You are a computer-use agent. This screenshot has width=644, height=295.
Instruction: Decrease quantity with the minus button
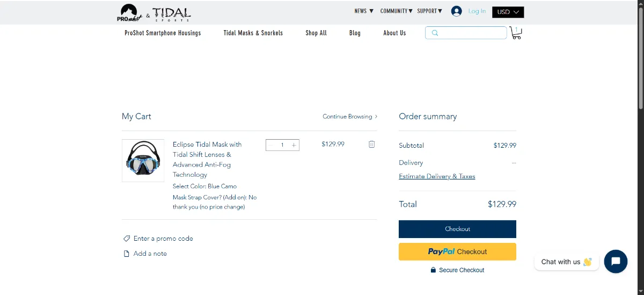271,145
